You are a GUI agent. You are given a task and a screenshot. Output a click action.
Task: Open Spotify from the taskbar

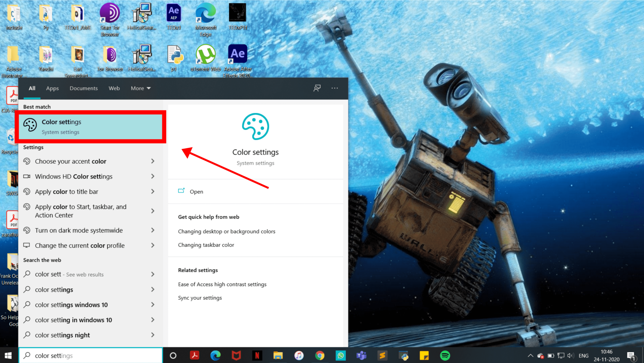point(445,356)
